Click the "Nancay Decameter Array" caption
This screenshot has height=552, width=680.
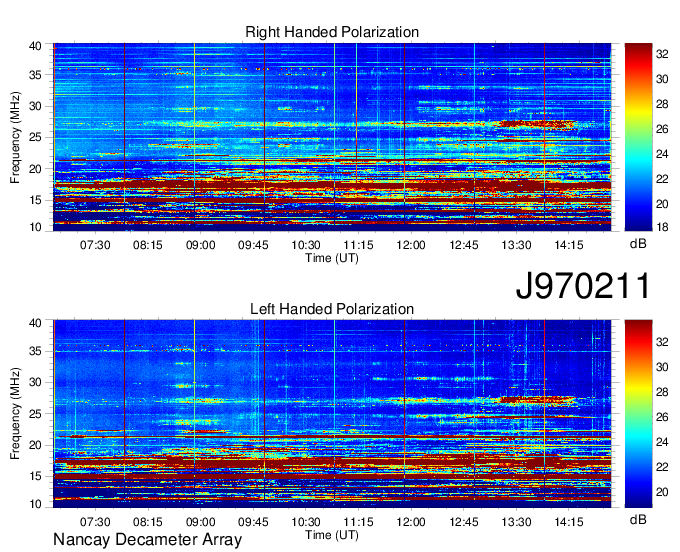point(147,540)
